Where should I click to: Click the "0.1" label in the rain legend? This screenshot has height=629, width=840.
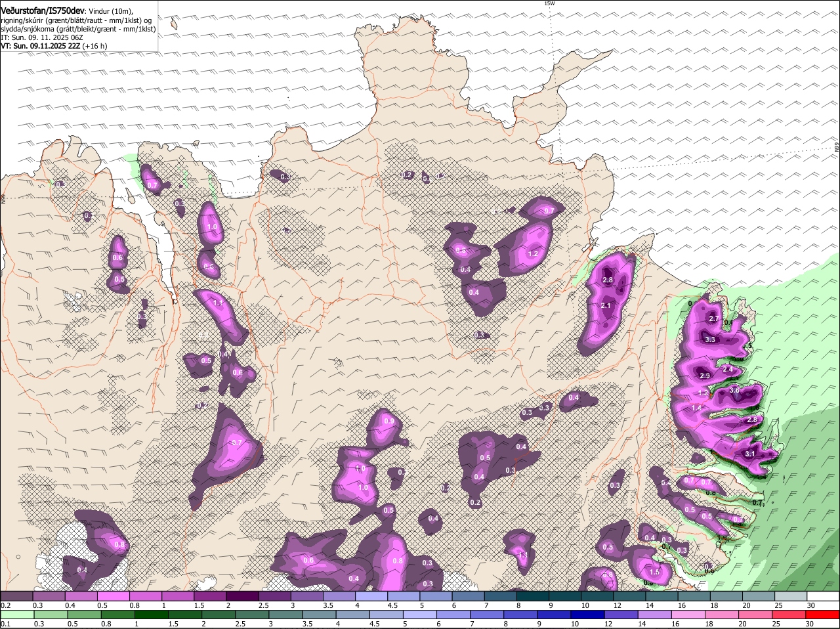point(5,624)
